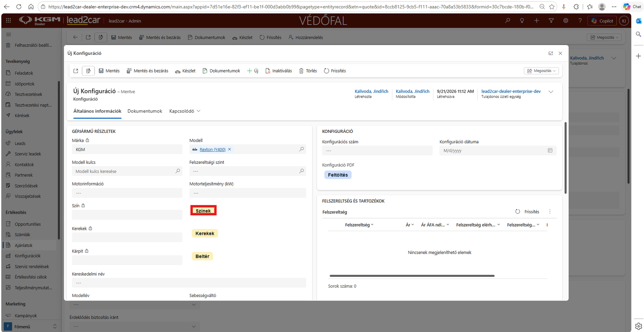Click the Feltöltés PDF upload button
Viewport: 644px width, 332px height.
338,175
